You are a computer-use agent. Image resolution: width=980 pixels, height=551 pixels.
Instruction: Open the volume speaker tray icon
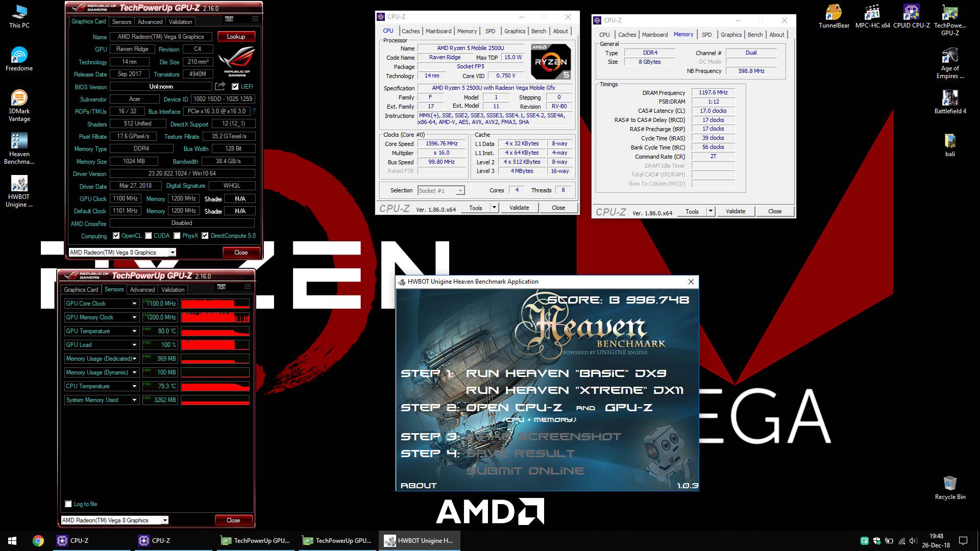click(913, 541)
